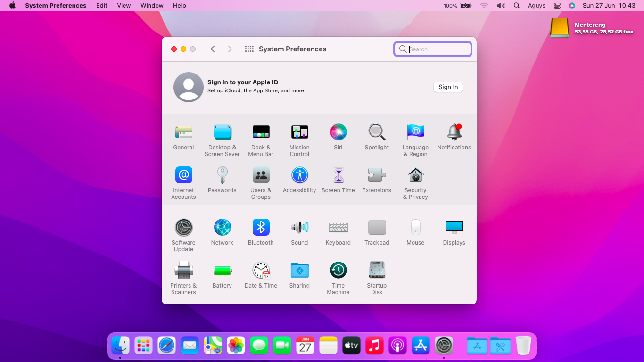
Task: Open Siri preferences
Action: pyautogui.click(x=338, y=132)
